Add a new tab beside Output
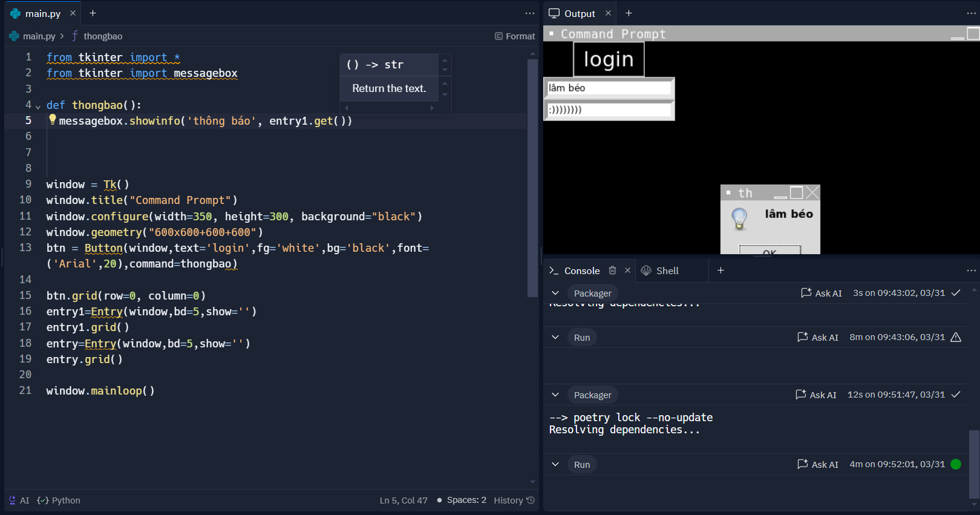 [629, 13]
